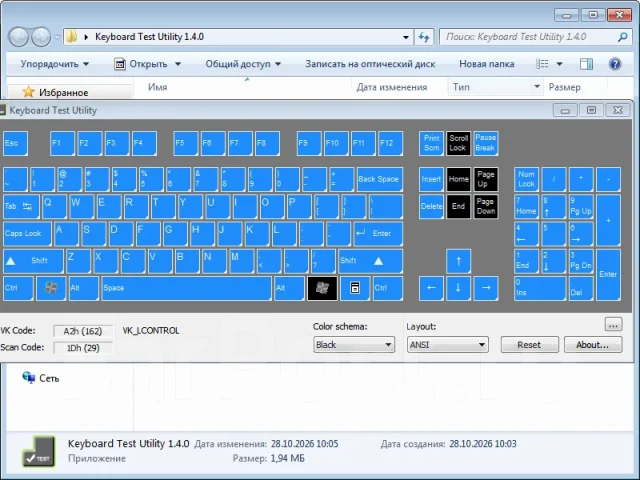This screenshot has width=640, height=480.
Task: Open the Упорядочить menu in Explorer
Action: (55, 64)
